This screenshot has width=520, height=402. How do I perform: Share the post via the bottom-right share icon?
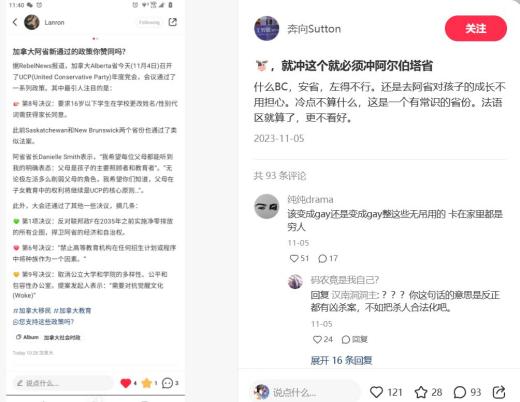[x=499, y=392]
